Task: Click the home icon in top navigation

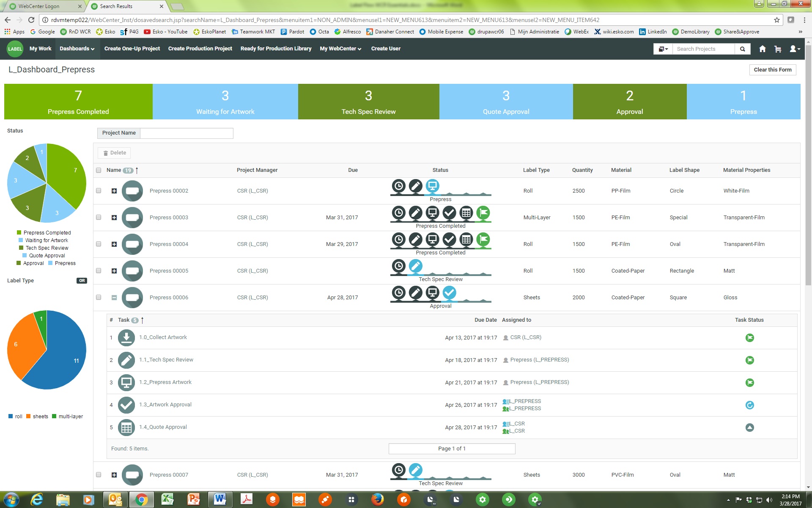Action: click(x=762, y=49)
